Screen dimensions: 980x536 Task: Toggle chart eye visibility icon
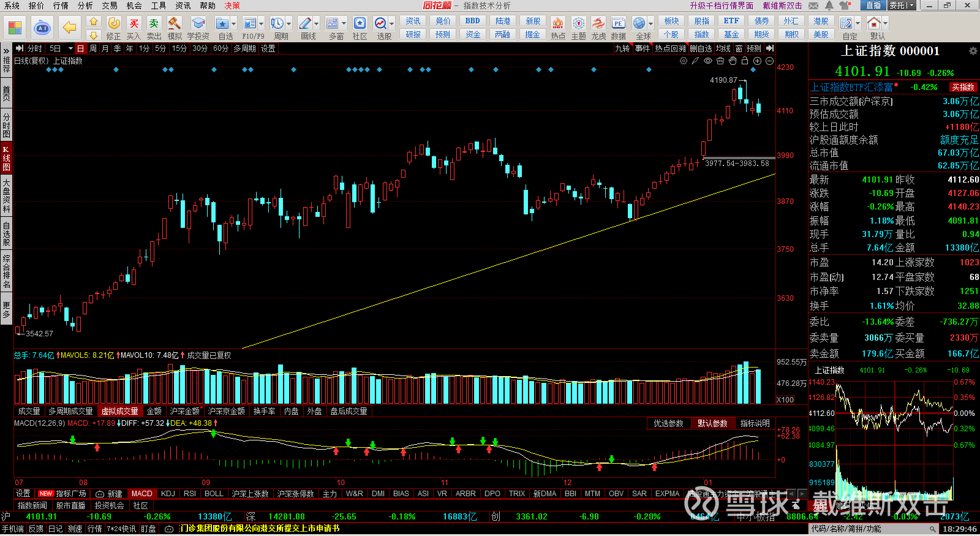tap(708, 61)
